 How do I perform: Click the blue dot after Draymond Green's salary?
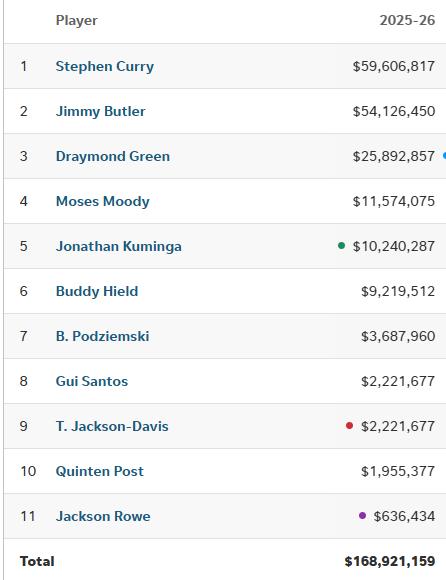click(x=444, y=156)
